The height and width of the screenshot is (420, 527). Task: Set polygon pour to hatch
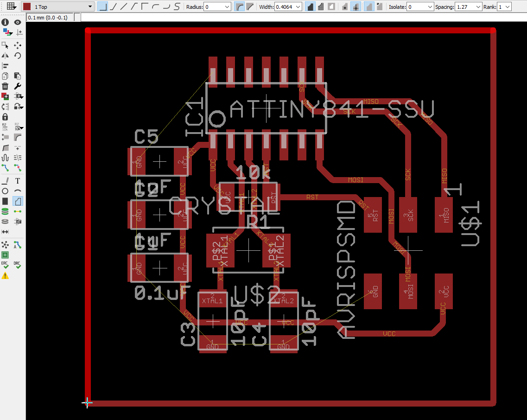[x=321, y=6]
